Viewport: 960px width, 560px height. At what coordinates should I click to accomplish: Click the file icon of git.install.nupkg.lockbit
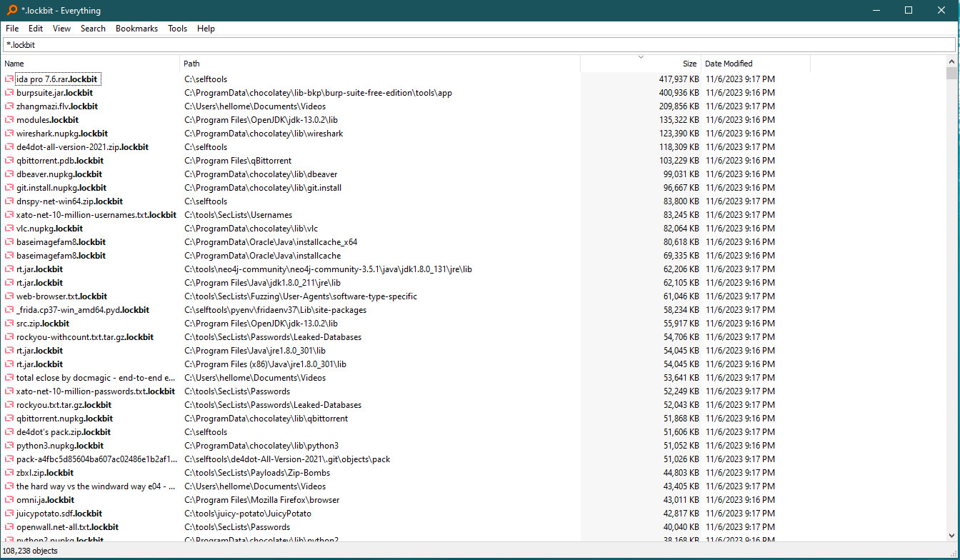(9, 188)
